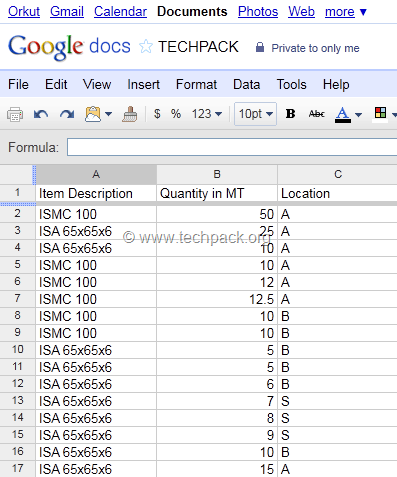397x477 pixels.
Task: Click the Print icon in toolbar
Action: [15, 114]
